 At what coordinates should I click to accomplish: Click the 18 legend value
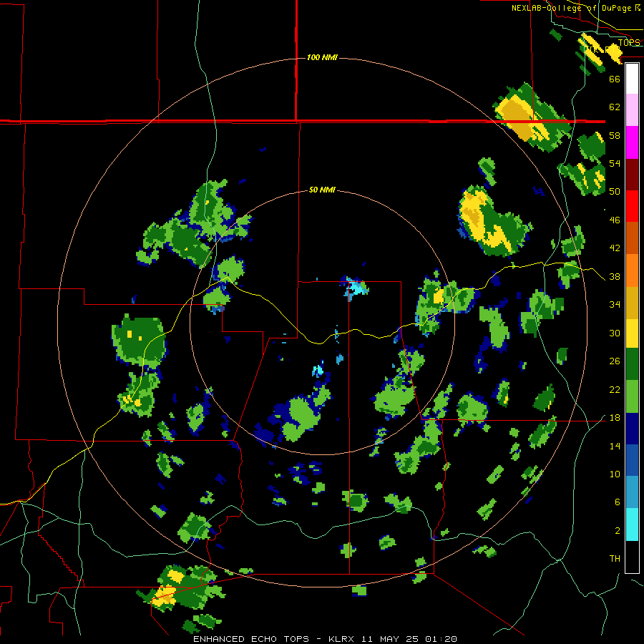615,418
